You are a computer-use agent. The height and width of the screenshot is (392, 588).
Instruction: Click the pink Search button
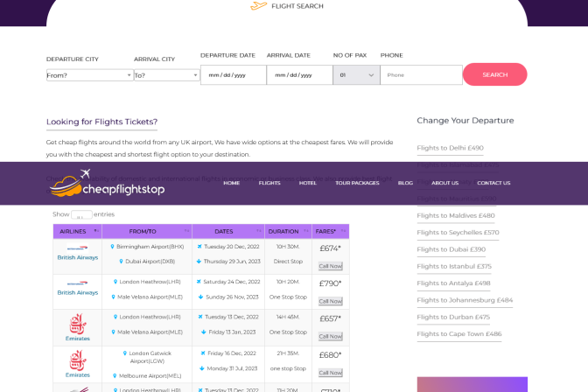(495, 74)
